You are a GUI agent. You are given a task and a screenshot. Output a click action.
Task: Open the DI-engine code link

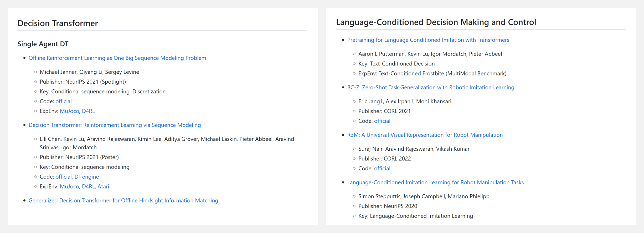(87, 177)
